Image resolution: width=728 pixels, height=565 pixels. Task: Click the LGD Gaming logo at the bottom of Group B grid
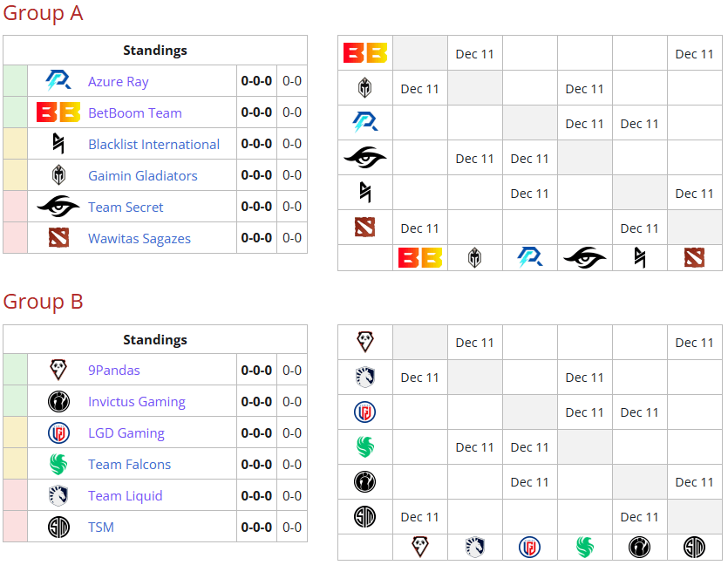[529, 547]
